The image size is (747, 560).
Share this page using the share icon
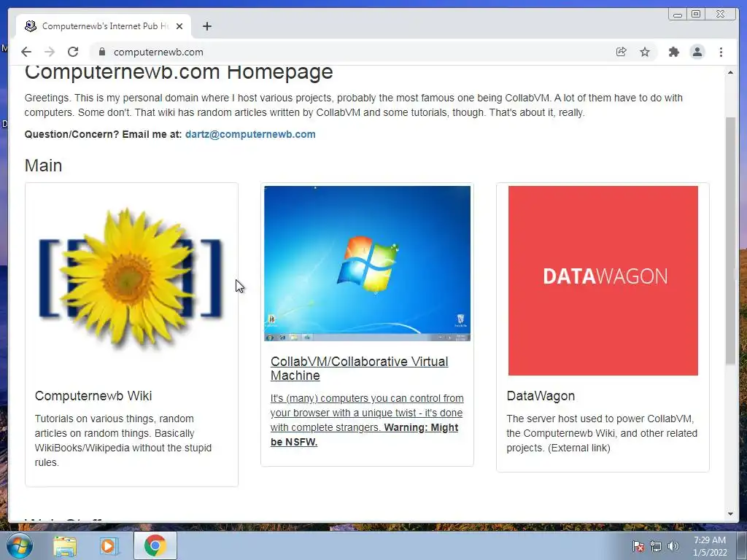pos(621,52)
